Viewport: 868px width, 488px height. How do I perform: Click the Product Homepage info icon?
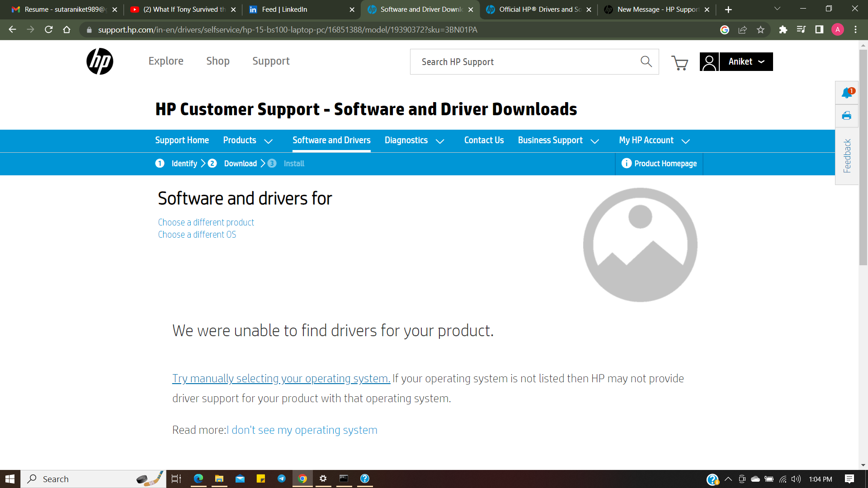[x=627, y=164]
